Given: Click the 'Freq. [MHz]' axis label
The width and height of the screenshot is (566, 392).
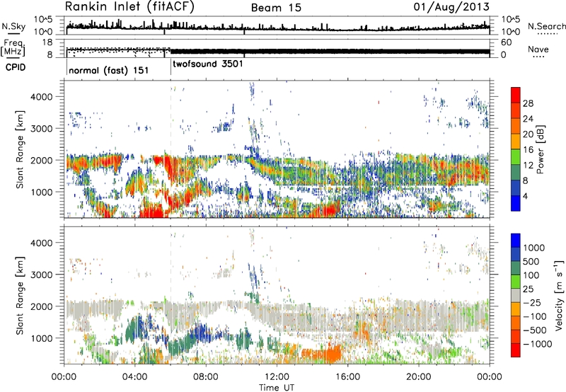Looking at the screenshot, I should pyautogui.click(x=13, y=47).
